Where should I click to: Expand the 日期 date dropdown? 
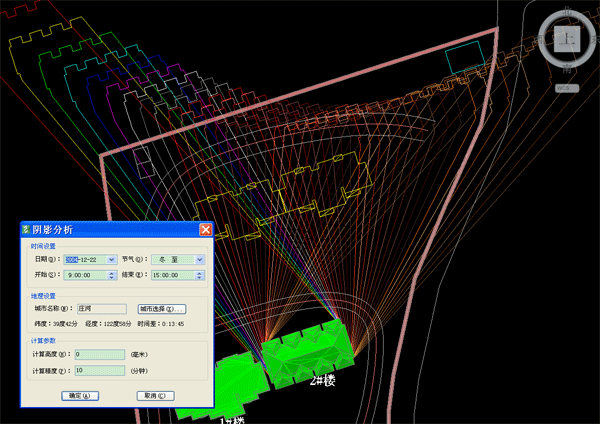[112, 260]
